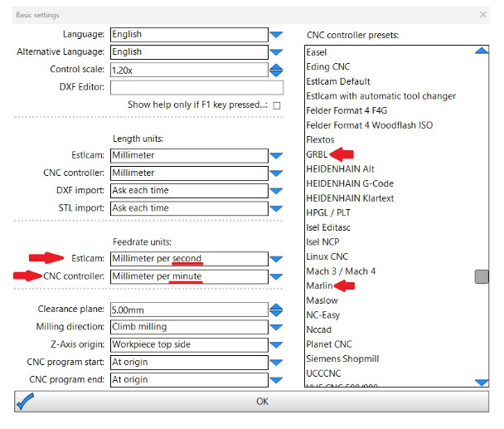Expand the Milling direction dropdown
The width and height of the screenshot is (504, 429).
pyautogui.click(x=277, y=327)
